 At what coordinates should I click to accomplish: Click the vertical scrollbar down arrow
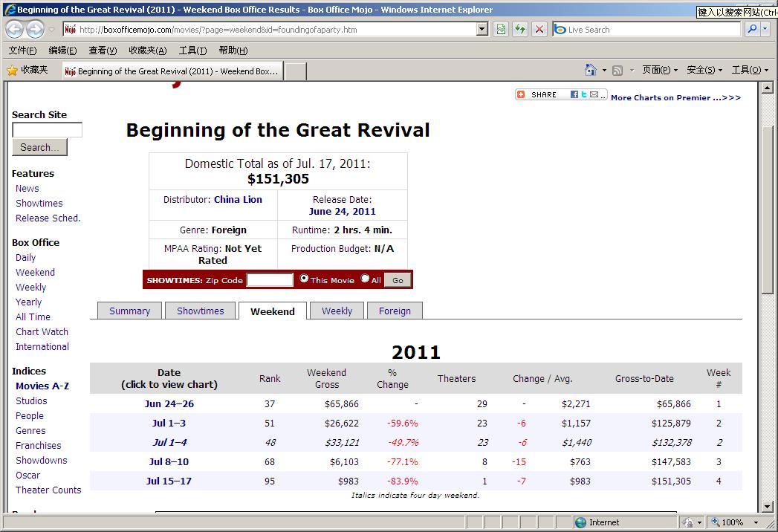(x=768, y=506)
